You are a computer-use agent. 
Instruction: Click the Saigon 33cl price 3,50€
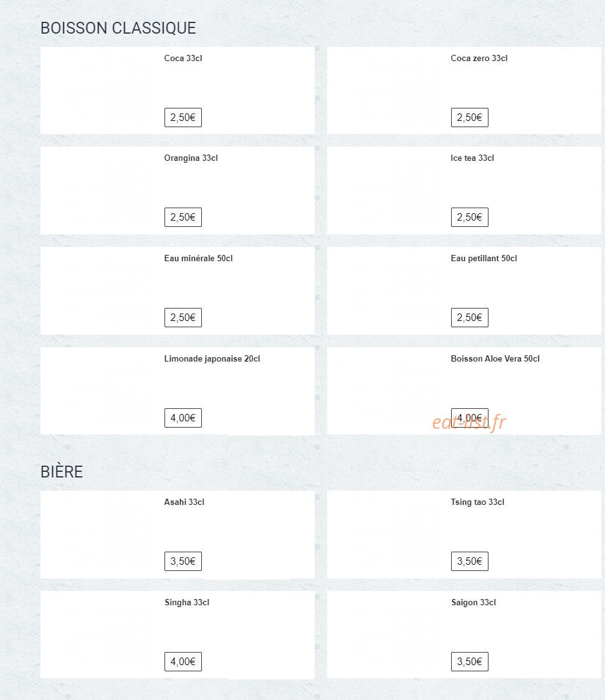point(469,661)
